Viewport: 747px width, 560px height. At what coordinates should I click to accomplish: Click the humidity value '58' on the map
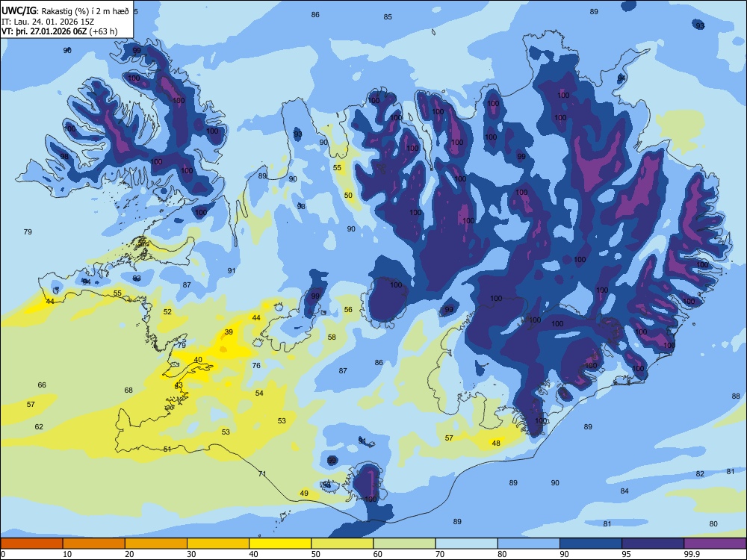(x=332, y=337)
